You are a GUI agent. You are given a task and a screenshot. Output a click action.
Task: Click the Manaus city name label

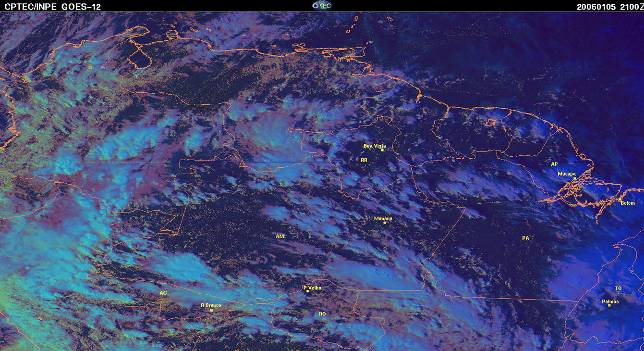383,218
